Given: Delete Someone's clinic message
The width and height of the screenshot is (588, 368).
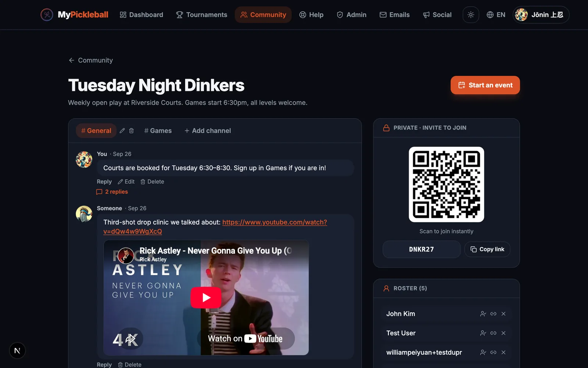Looking at the screenshot, I should coord(129,365).
